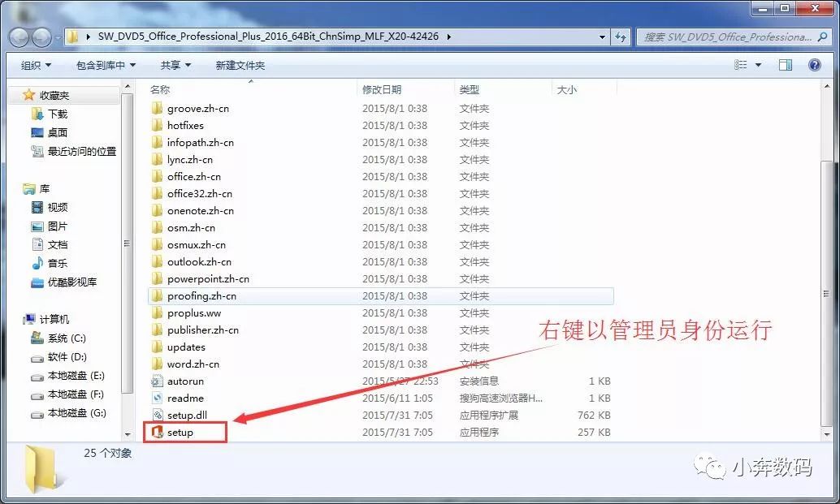Click the file list vertical scrollbar thumb

point(827,294)
